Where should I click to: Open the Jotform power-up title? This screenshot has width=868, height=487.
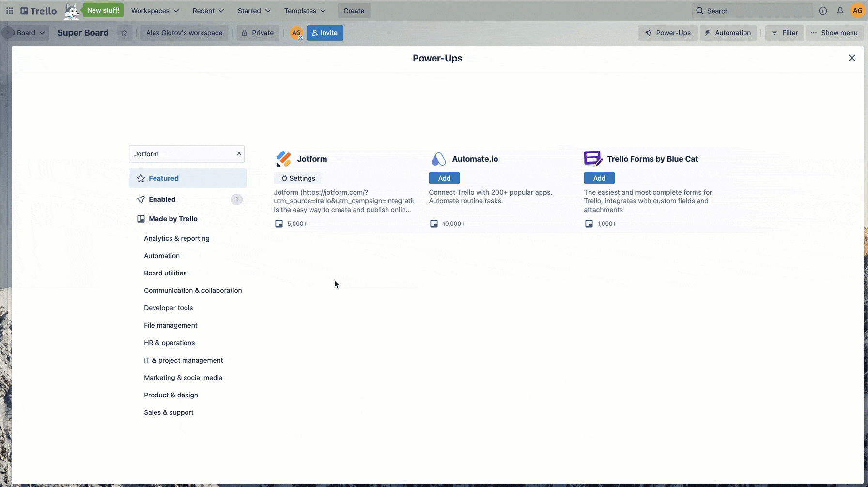[312, 159]
